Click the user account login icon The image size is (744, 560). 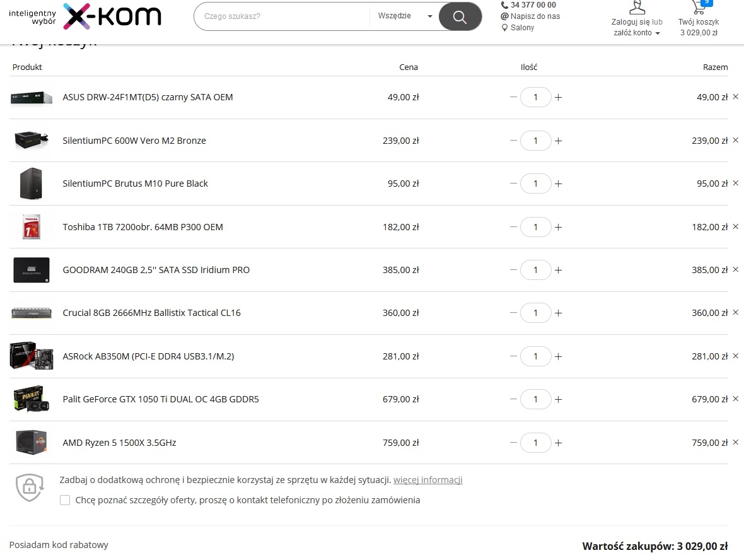[x=637, y=8]
